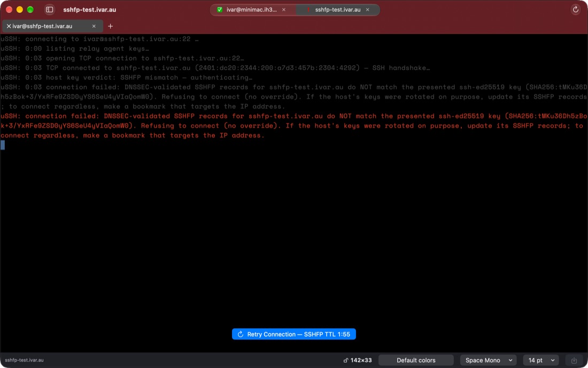The image size is (588, 368).
Task: Click the 'host key verdict: SSHFP mismatch' line
Action: pyautogui.click(x=126, y=78)
